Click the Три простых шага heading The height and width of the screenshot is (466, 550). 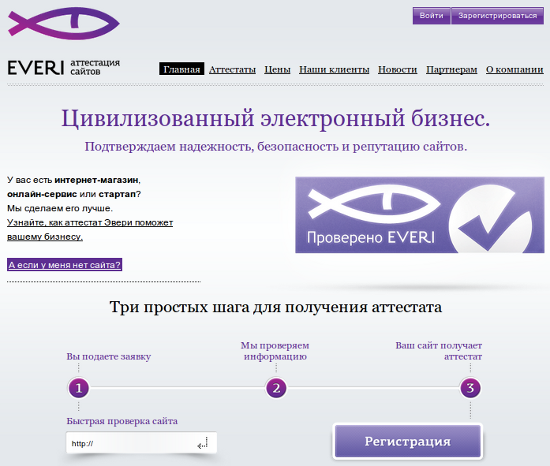275,307
